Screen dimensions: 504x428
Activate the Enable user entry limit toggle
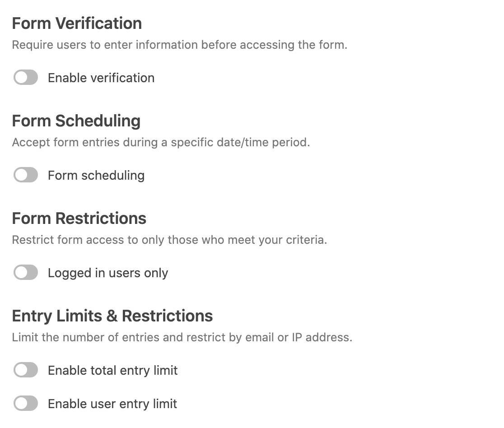pyautogui.click(x=26, y=403)
